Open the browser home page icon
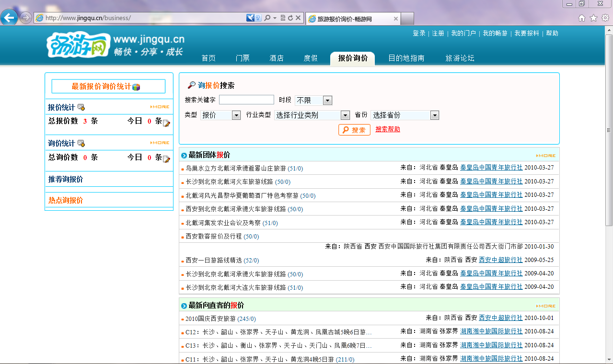This screenshot has width=613, height=364. coord(582,18)
